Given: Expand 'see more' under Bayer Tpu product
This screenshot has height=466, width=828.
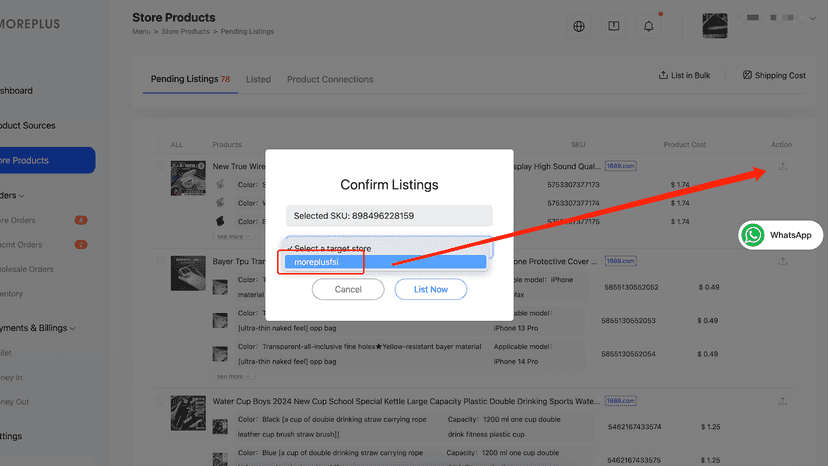Looking at the screenshot, I should (x=233, y=377).
